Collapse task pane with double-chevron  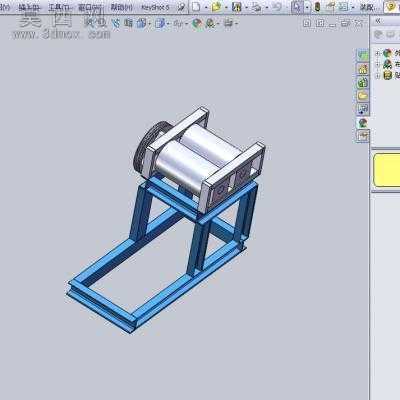click(378, 21)
